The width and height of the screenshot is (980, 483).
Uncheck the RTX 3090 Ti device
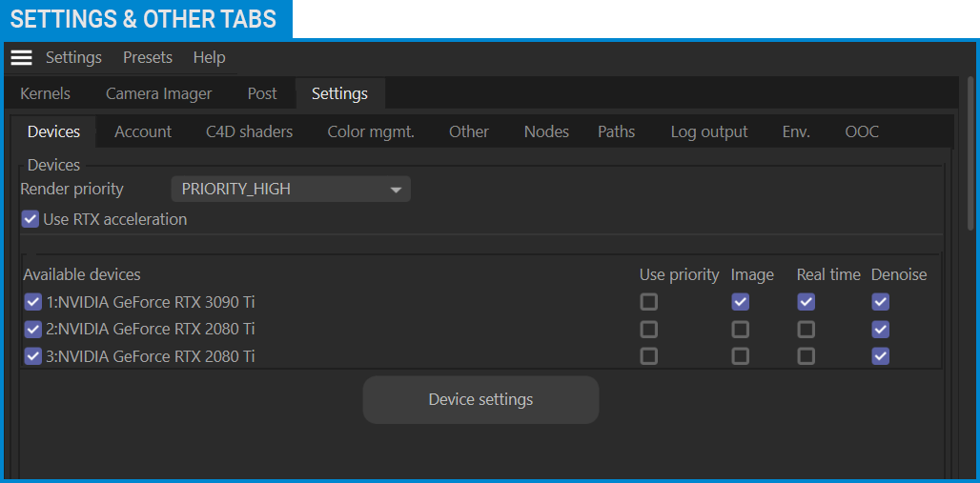pyautogui.click(x=33, y=303)
